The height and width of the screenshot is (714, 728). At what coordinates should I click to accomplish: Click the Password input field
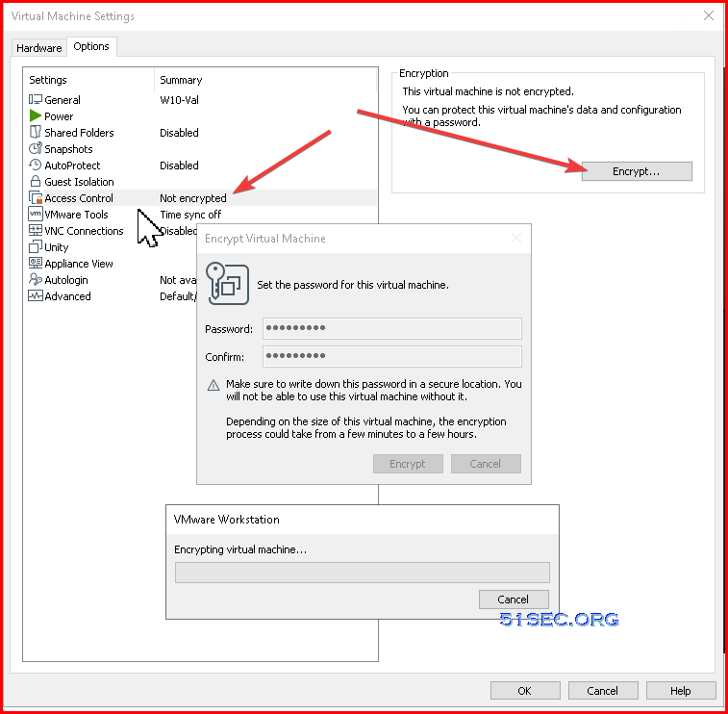tap(392, 328)
